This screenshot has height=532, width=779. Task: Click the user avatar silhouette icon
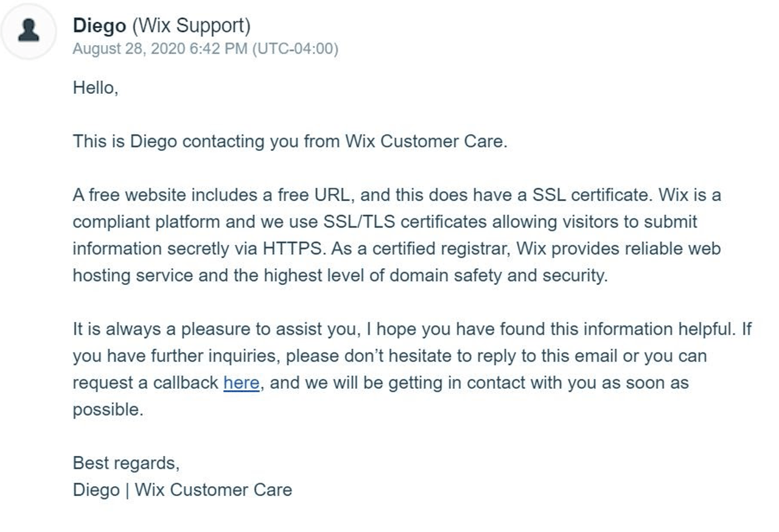click(29, 30)
